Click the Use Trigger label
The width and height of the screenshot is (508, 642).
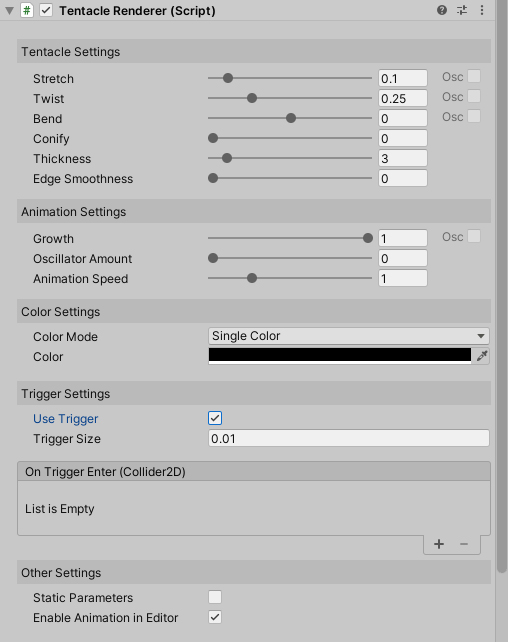(x=65, y=419)
